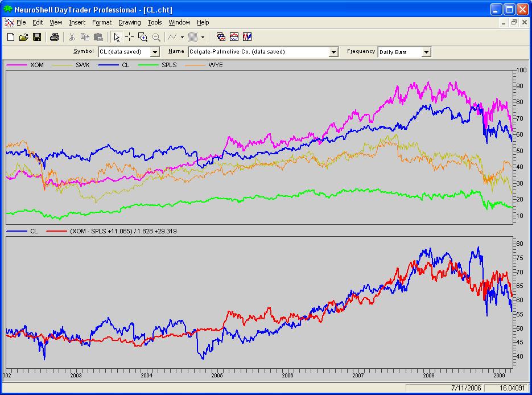Choose the zoom in magnifier tool
The height and width of the screenshot is (395, 532).
[143, 37]
